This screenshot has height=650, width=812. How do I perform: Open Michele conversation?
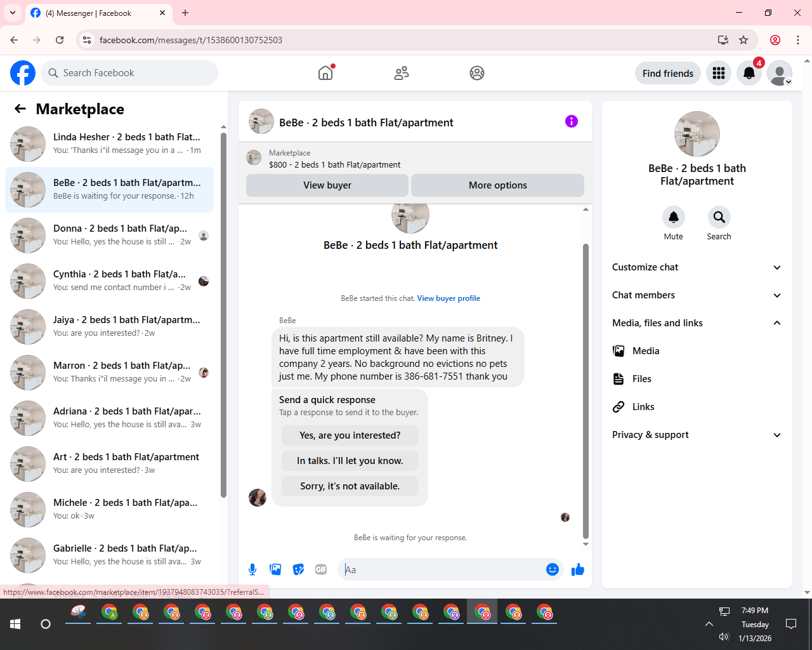pos(110,510)
